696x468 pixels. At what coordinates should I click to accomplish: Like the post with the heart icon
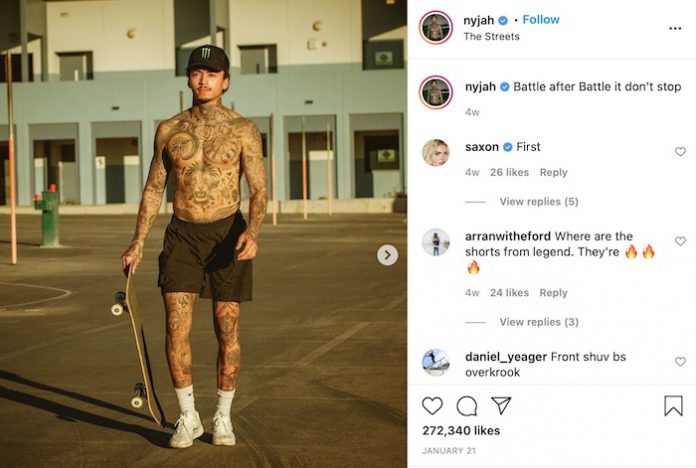[432, 406]
